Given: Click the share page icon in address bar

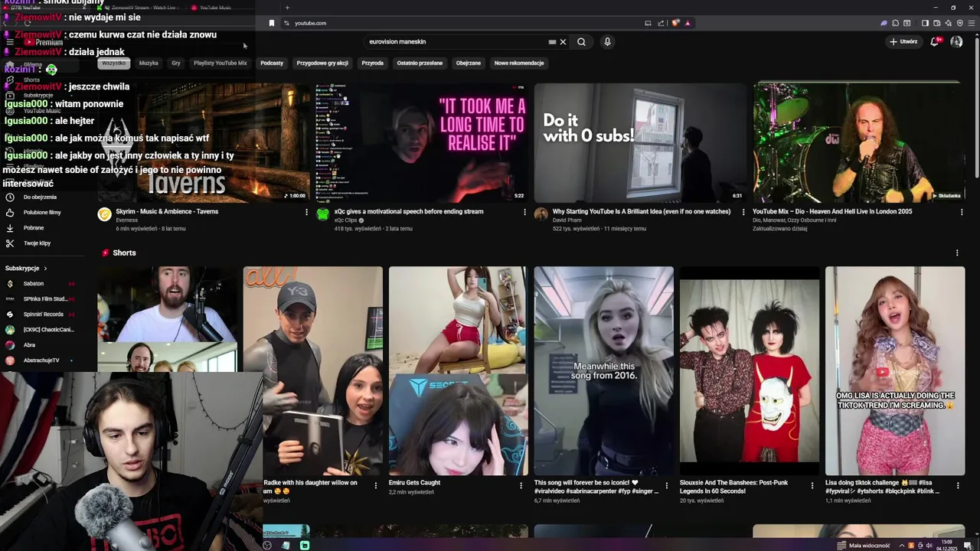Looking at the screenshot, I should [x=661, y=23].
